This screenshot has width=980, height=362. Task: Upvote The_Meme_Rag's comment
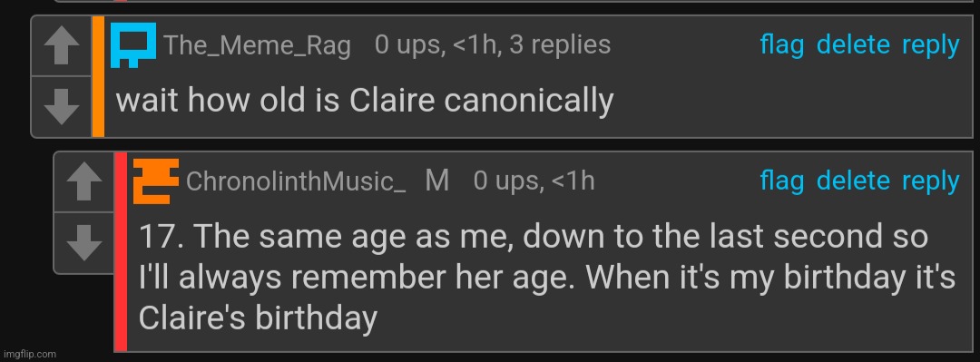pyautogui.click(x=62, y=46)
